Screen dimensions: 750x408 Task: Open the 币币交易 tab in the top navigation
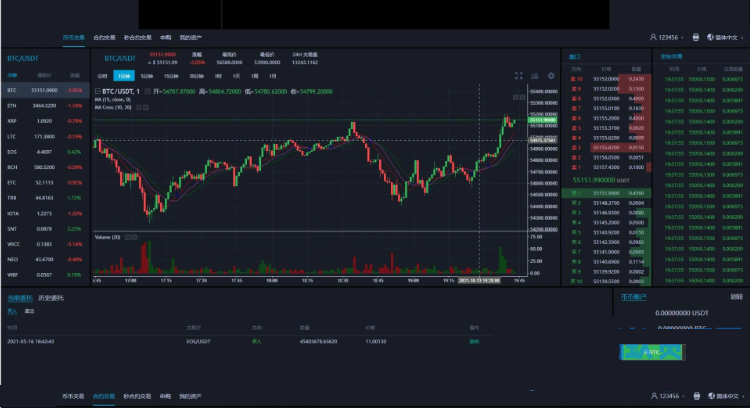72,36
